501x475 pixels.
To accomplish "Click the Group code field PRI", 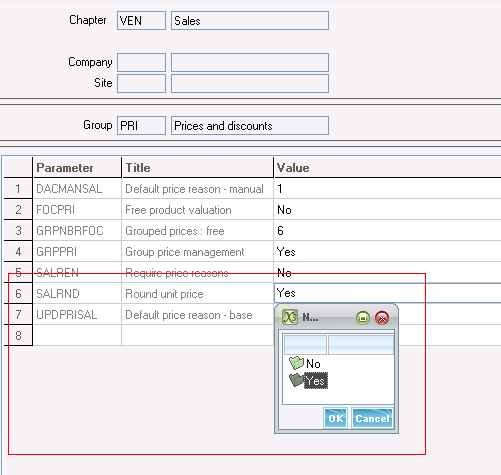I will point(141,125).
